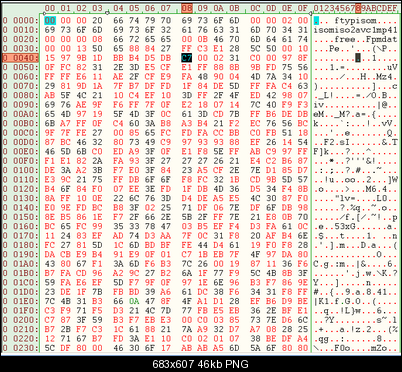Click the 0C column header

pyautogui.click(x=255, y=8)
